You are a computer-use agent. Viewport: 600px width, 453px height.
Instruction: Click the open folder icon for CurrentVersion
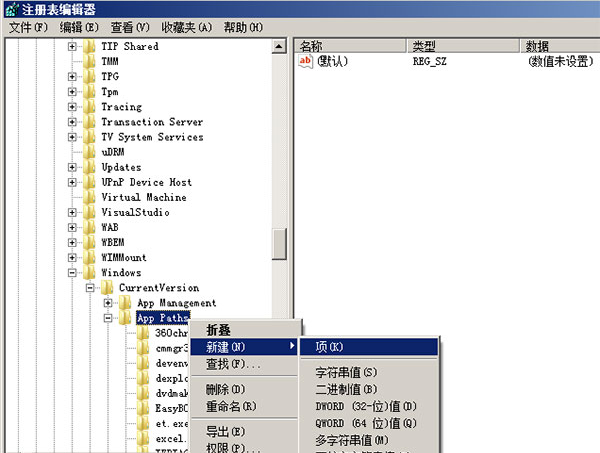point(108,288)
